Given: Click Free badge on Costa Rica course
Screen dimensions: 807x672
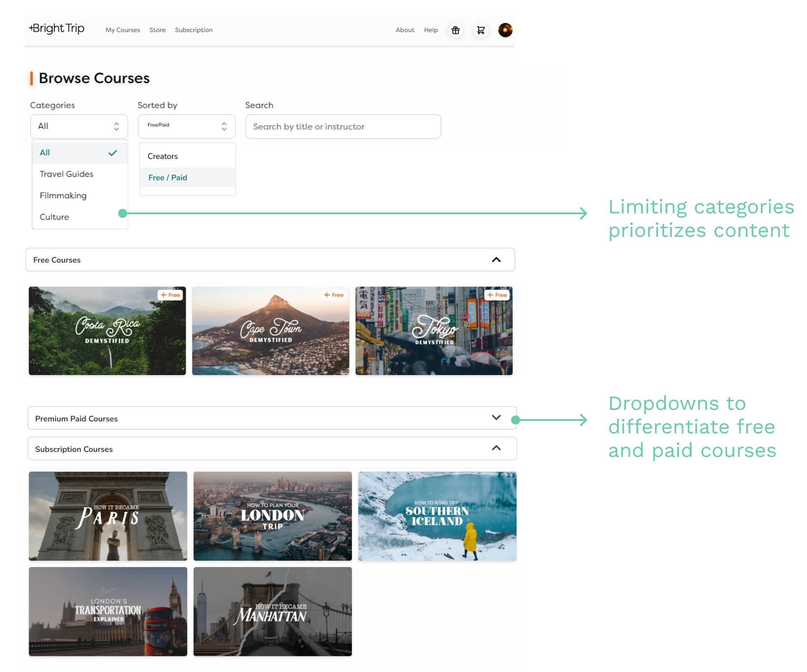Looking at the screenshot, I should pyautogui.click(x=170, y=295).
